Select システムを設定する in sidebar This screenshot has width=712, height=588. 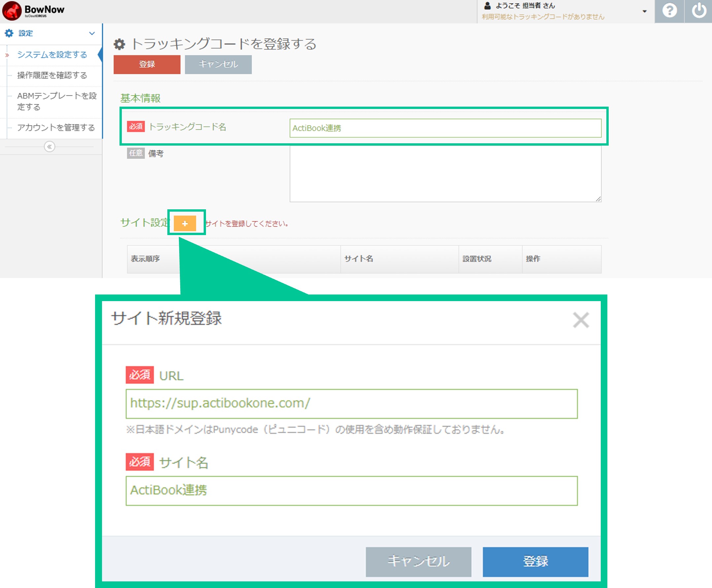click(x=52, y=54)
